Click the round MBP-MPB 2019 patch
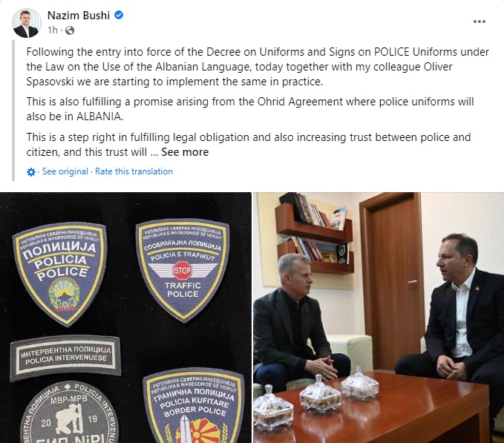 click(70, 412)
